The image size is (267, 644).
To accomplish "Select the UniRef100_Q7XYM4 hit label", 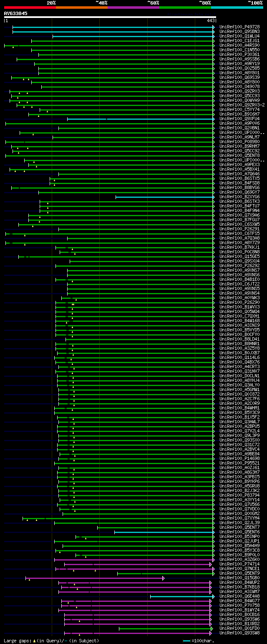I will tap(239, 518).
